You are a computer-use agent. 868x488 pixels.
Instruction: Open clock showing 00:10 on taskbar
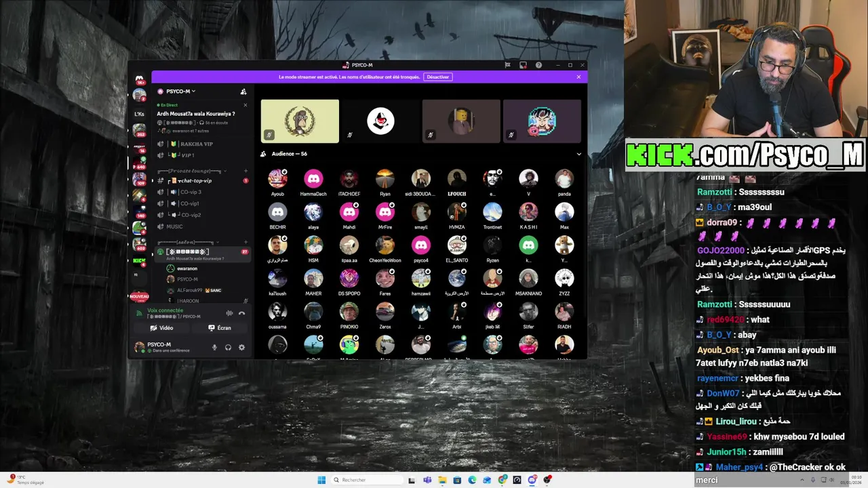[852, 480]
